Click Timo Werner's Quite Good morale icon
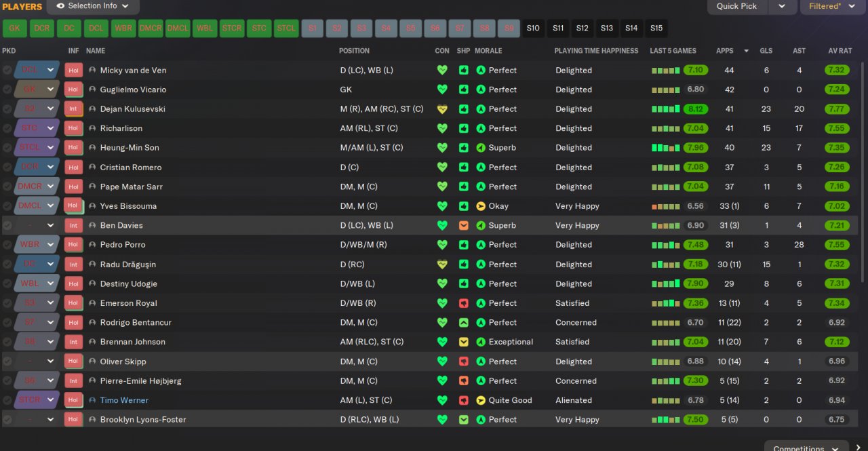 (481, 400)
